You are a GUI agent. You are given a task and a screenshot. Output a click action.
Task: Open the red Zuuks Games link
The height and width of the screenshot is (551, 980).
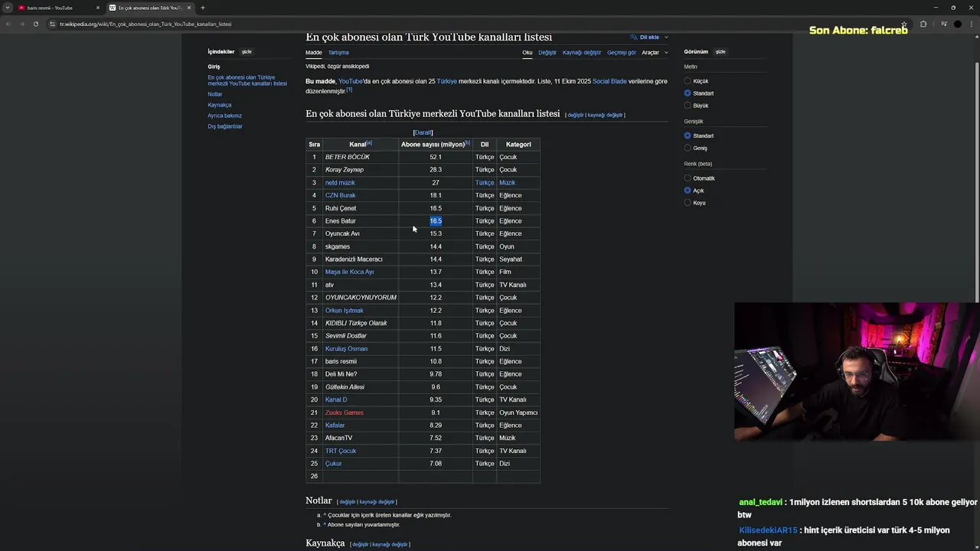[x=345, y=412]
